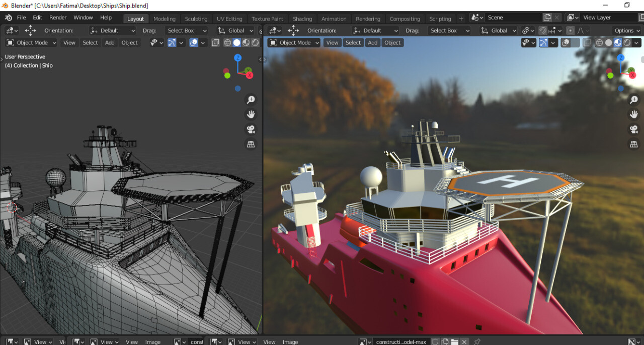
Task: Switch to the UV Editing workspace tab
Action: (229, 19)
